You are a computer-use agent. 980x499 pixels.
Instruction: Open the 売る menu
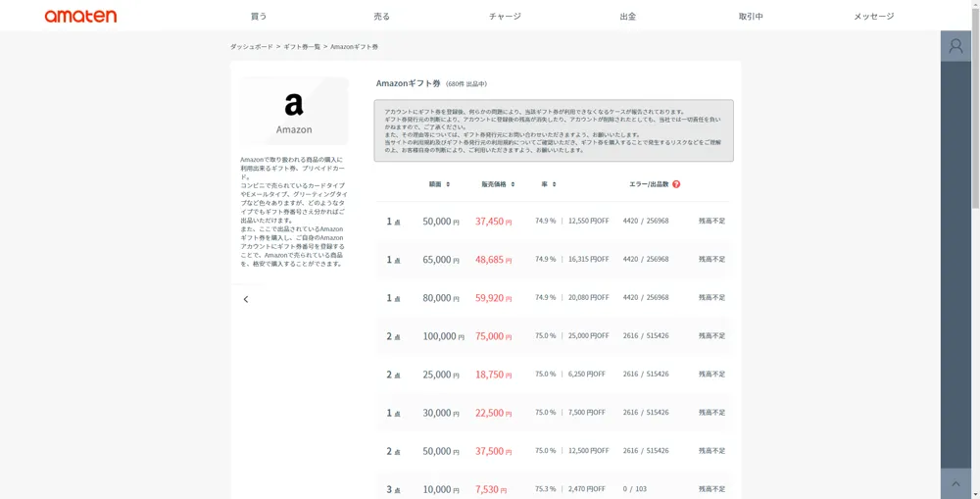[x=382, y=17]
